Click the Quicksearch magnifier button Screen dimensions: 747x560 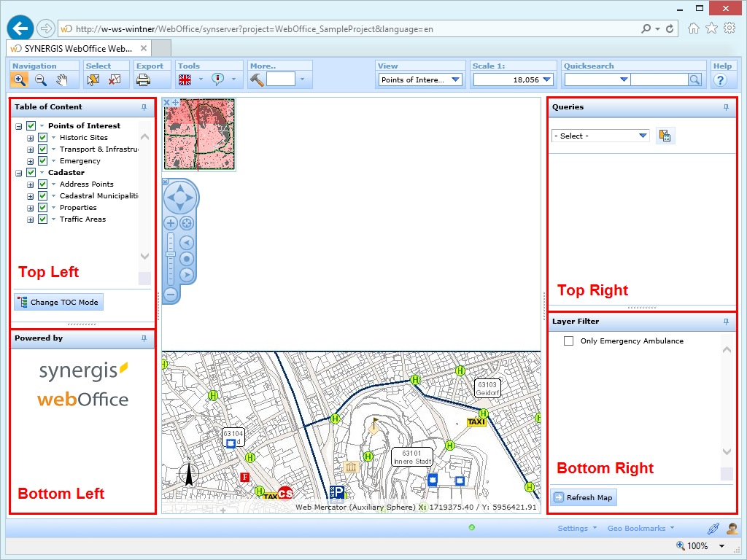pos(695,79)
